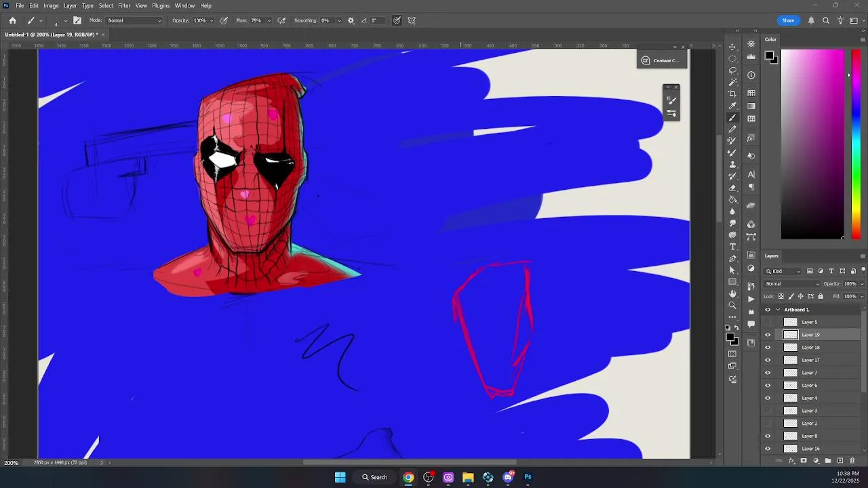Select the Paint Bucket tool
This screenshot has width=868, height=488.
[732, 200]
